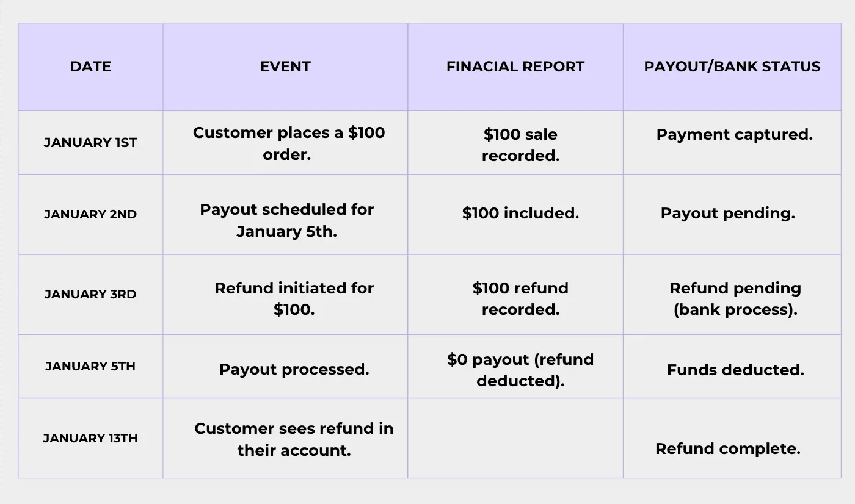Viewport: 855px width, 504px height.
Task: Select the JANUARY 5TH date cell
Action: [90, 366]
